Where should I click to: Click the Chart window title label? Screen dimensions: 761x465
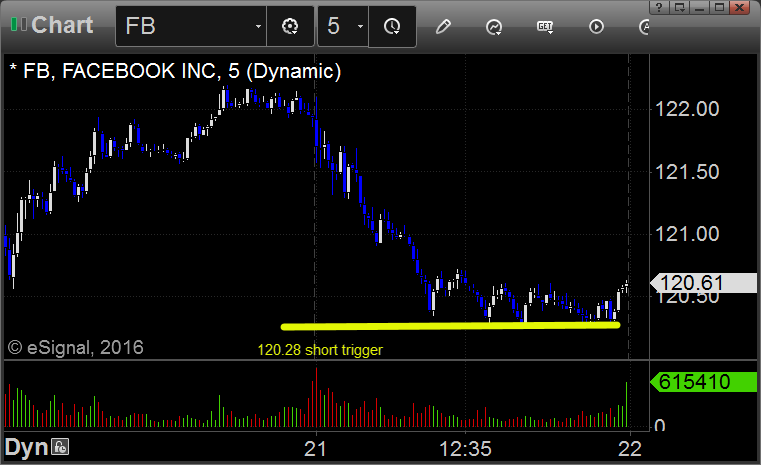click(x=62, y=25)
